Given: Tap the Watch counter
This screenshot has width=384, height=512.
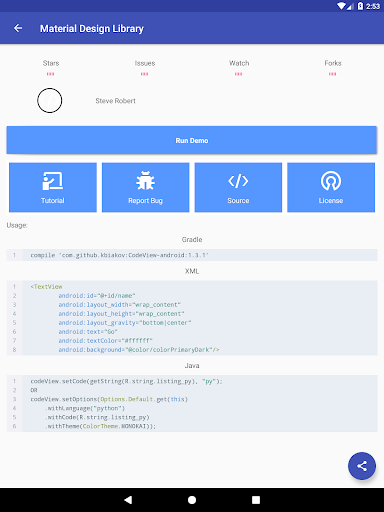Looking at the screenshot, I should 239,67.
